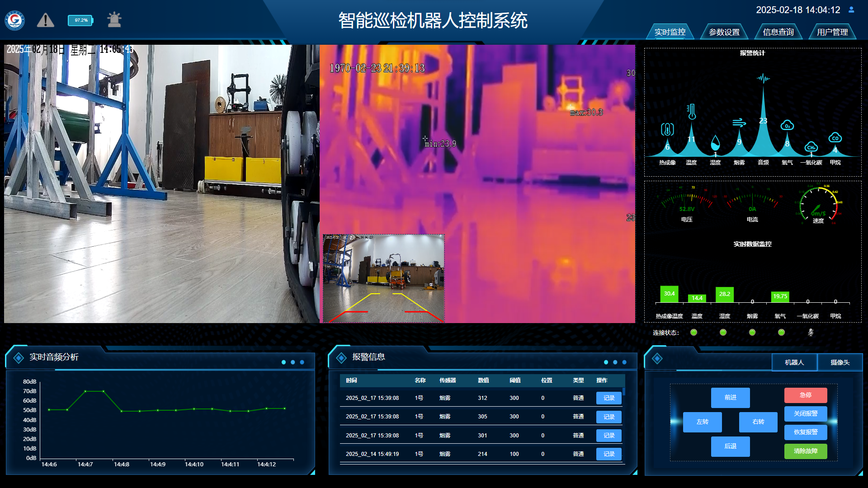Image resolution: width=868 pixels, height=488 pixels.
Task: Click the humidity water droplet icon
Action: coord(715,143)
